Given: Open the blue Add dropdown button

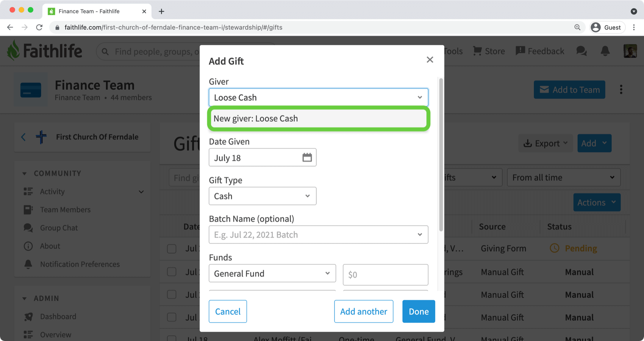Looking at the screenshot, I should click(594, 143).
